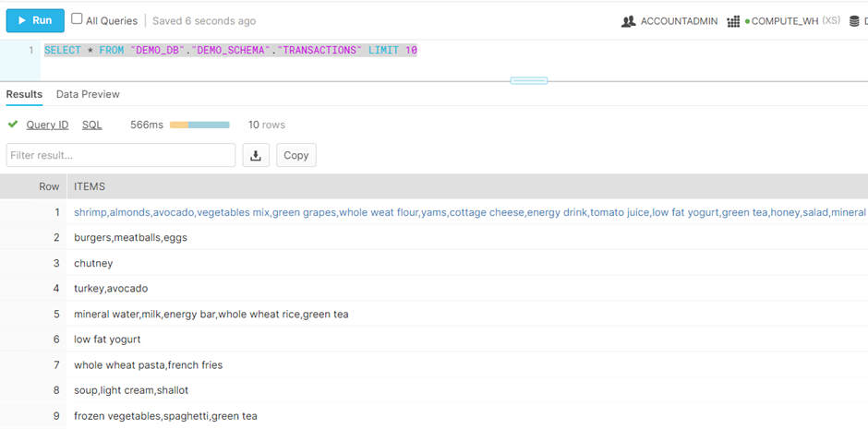868x429 pixels.
Task: Switch to the Data Preview tab
Action: pyautogui.click(x=88, y=94)
